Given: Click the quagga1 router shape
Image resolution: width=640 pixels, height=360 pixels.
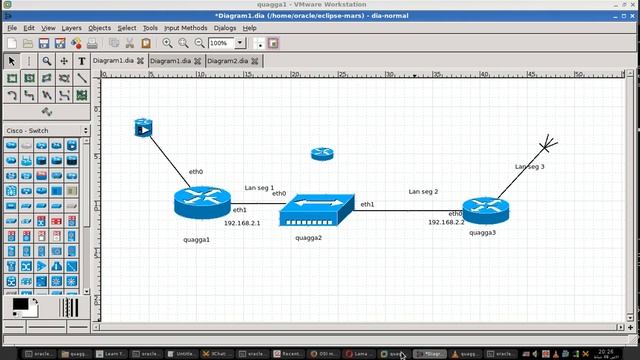Looking at the screenshot, I should pyautogui.click(x=202, y=202).
